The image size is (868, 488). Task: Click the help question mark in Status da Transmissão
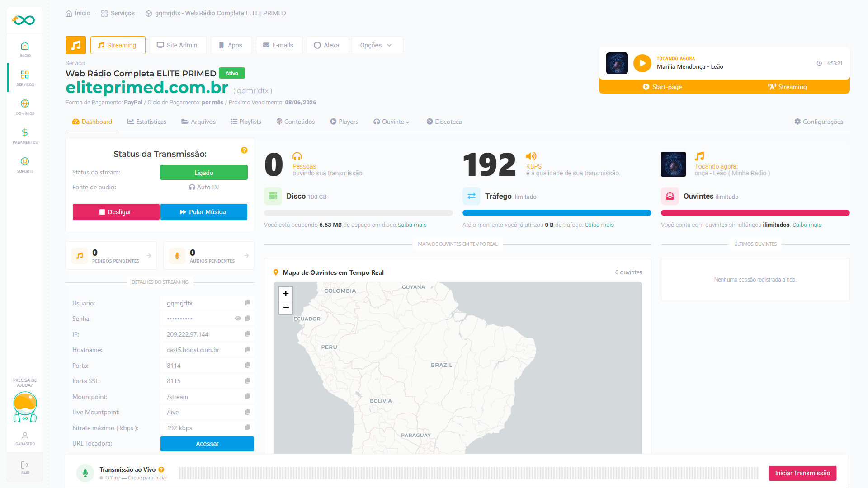[244, 150]
